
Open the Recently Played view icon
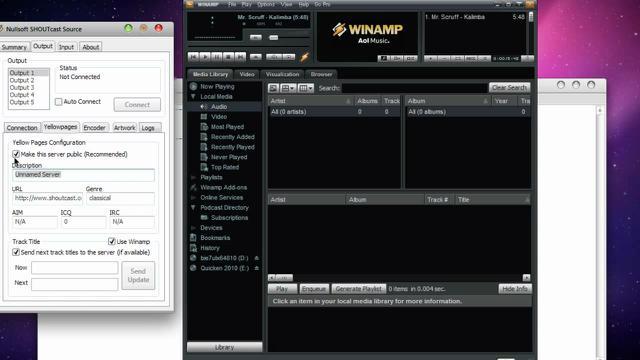click(204, 147)
